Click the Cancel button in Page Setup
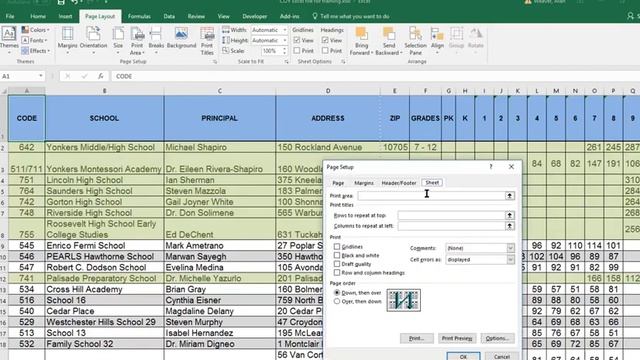This screenshot has width=640, height=360. 501,356
